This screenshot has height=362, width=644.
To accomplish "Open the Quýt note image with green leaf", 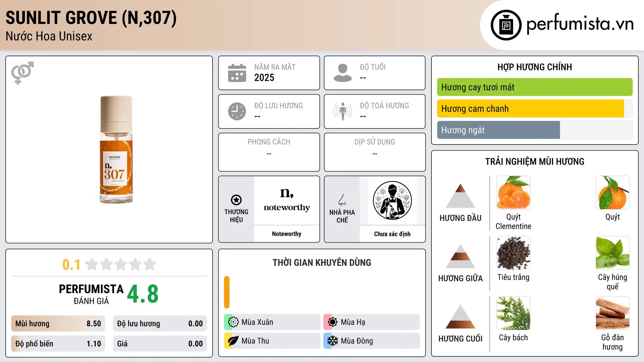I will point(613,193).
